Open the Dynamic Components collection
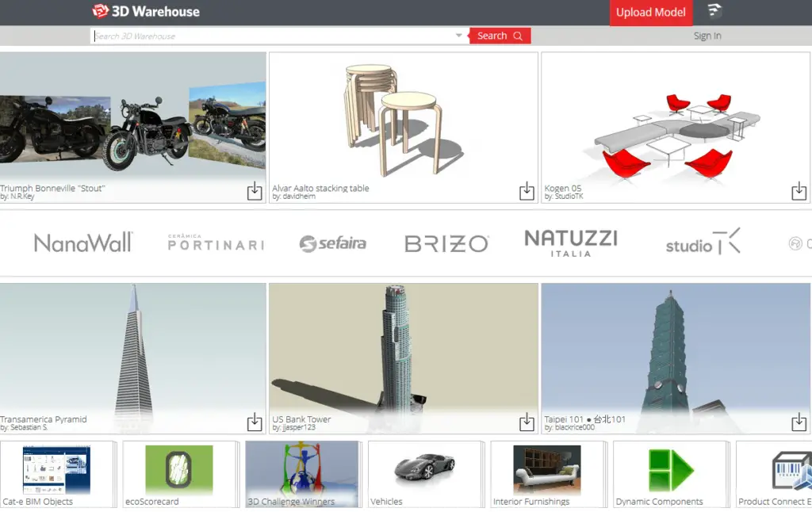812x512 pixels. coord(670,473)
